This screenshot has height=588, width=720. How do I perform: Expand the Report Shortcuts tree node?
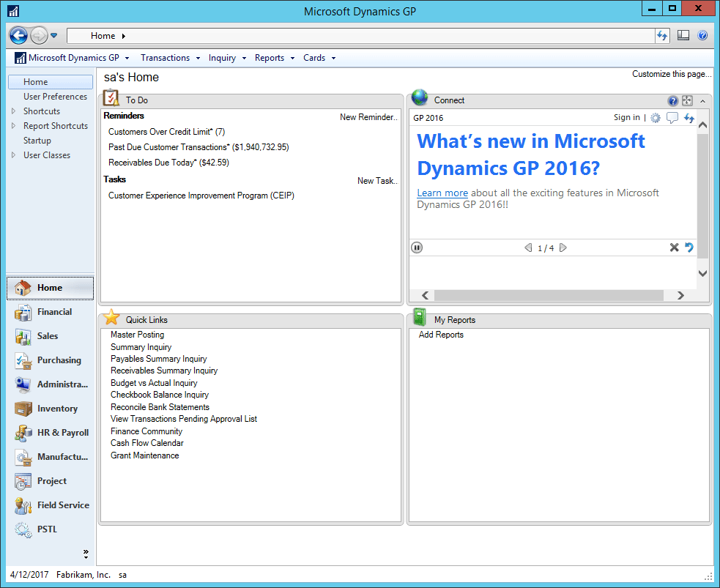coord(13,126)
